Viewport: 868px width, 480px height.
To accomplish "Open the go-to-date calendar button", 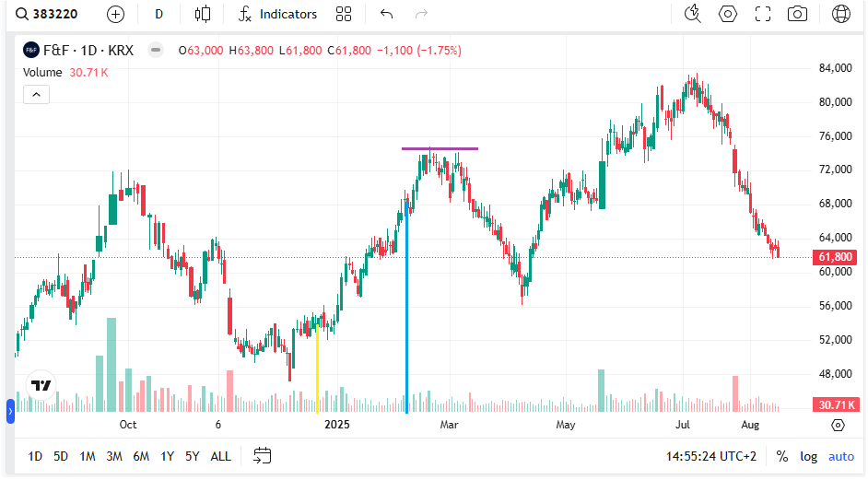I will coord(262,456).
